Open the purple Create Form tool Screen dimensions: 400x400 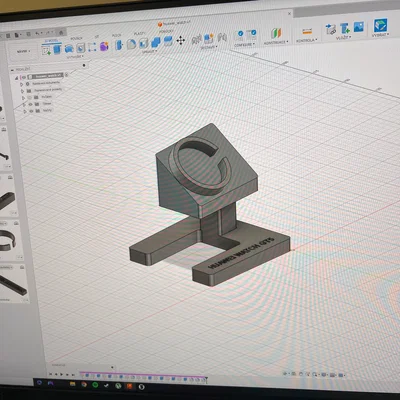coord(104,46)
